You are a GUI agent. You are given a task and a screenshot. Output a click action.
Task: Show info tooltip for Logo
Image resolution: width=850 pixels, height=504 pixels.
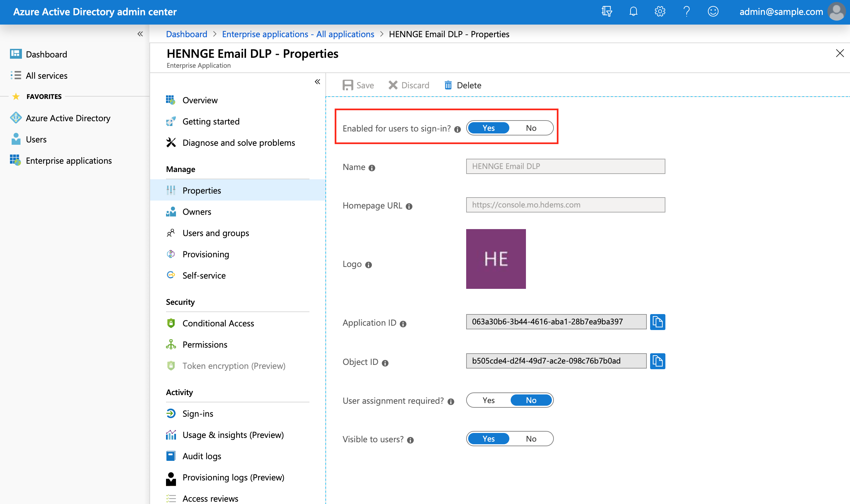[369, 265]
